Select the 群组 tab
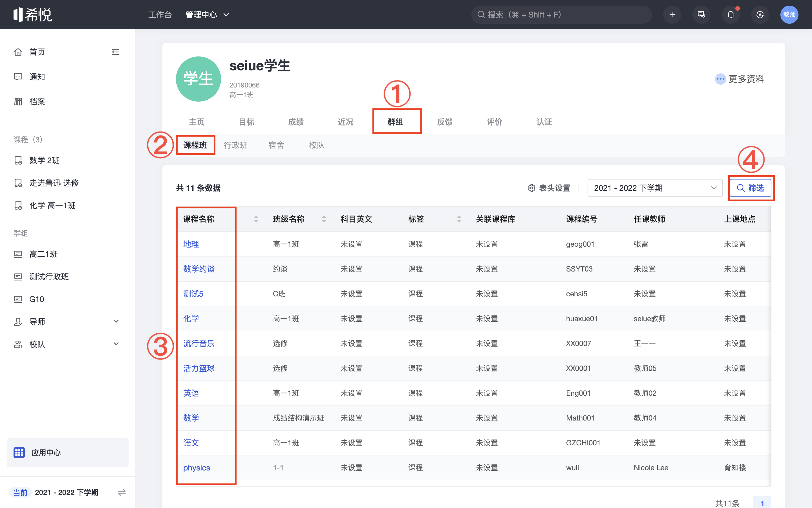 point(395,122)
